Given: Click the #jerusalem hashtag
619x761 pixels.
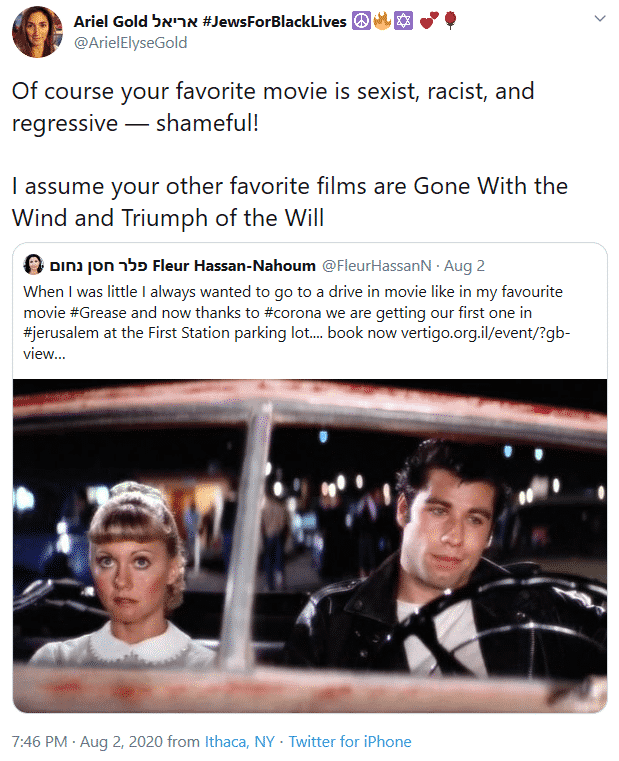Looking at the screenshot, I should pyautogui.click(x=61, y=333).
